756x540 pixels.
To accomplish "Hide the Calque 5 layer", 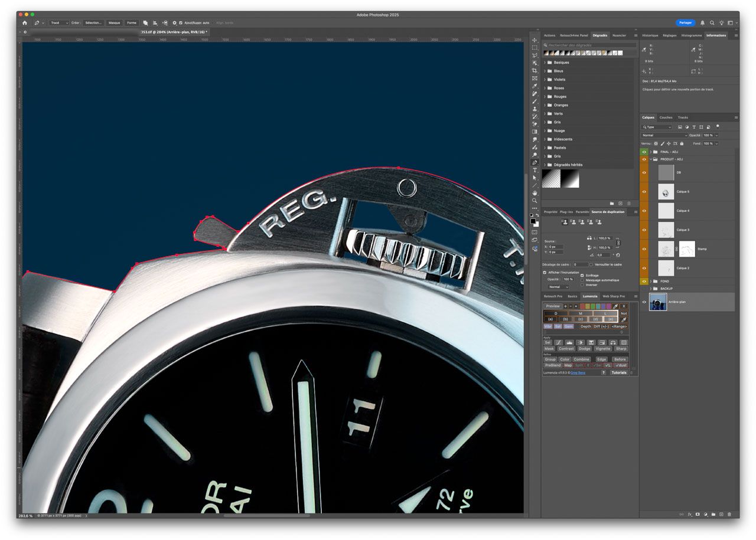I will 644,191.
